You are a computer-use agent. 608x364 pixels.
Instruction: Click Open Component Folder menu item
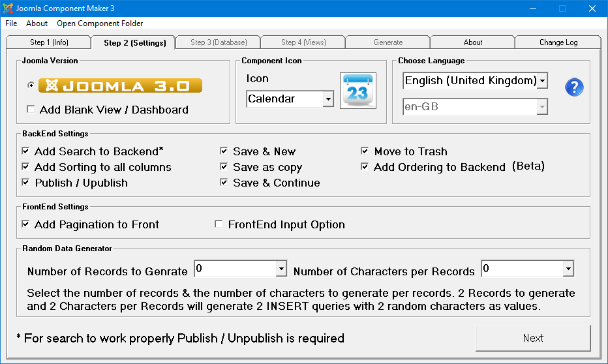(x=100, y=23)
